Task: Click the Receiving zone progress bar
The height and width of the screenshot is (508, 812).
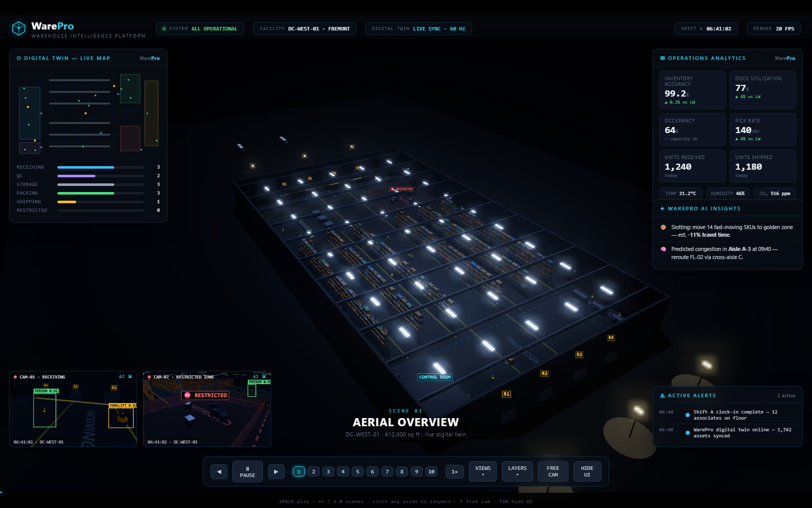Action: [100, 167]
